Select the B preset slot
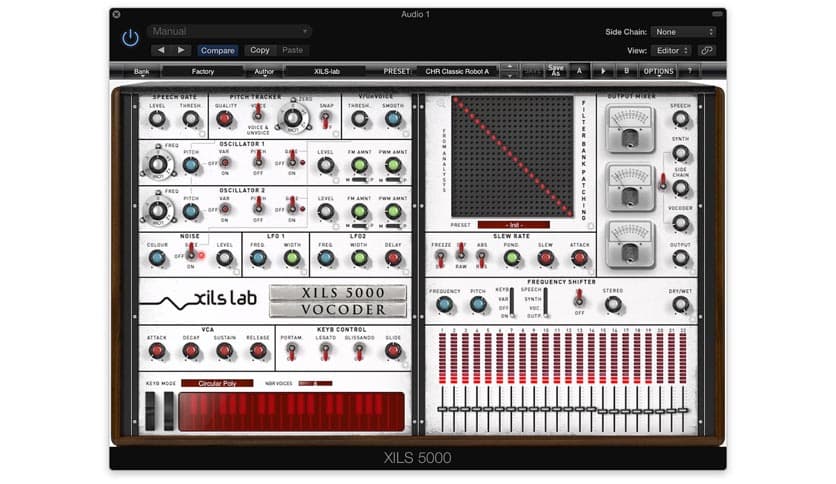The image size is (836, 484). tap(626, 71)
